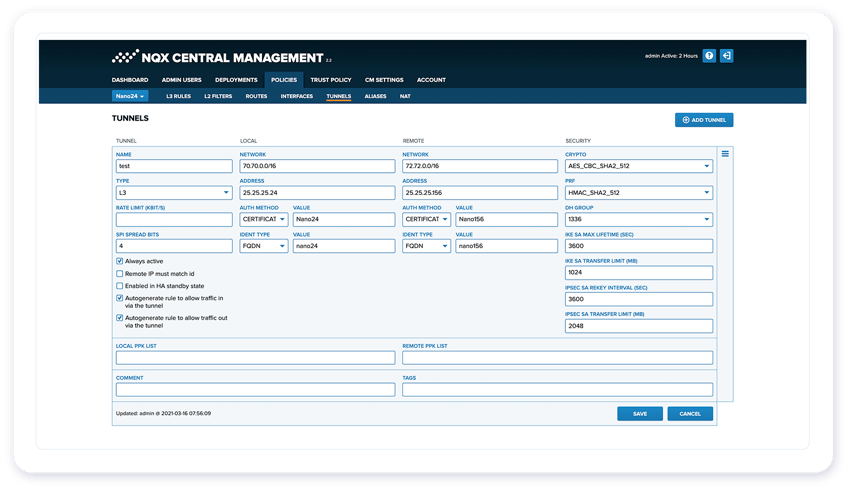Switch to the Aliases tab
This screenshot has width=850, height=491.
pos(375,96)
